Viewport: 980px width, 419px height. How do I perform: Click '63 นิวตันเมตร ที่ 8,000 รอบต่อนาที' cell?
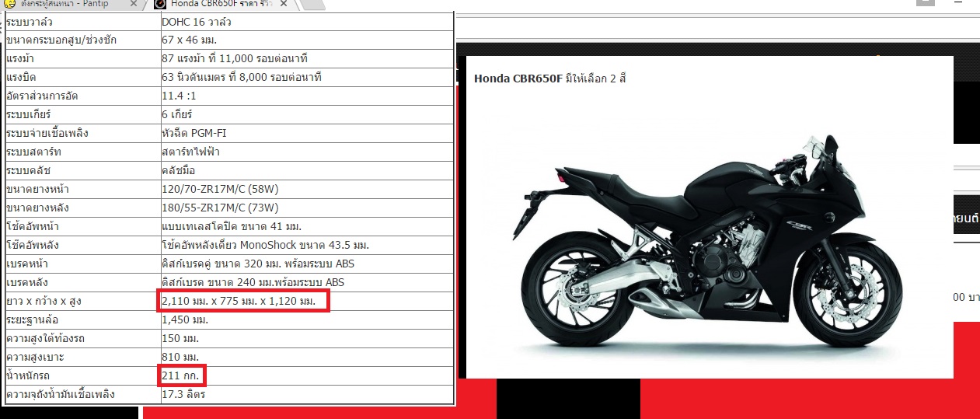[x=306, y=78]
